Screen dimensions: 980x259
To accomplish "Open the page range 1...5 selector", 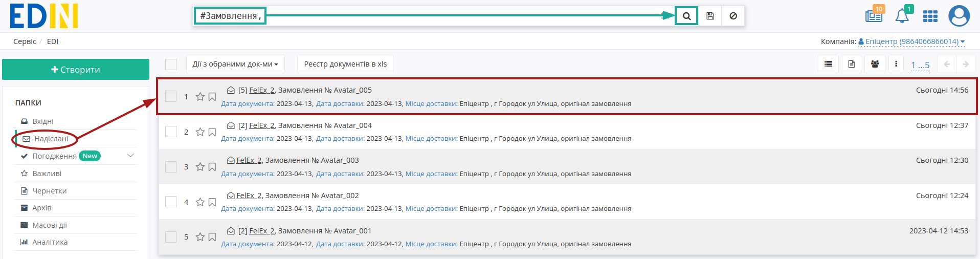I will click(x=920, y=65).
